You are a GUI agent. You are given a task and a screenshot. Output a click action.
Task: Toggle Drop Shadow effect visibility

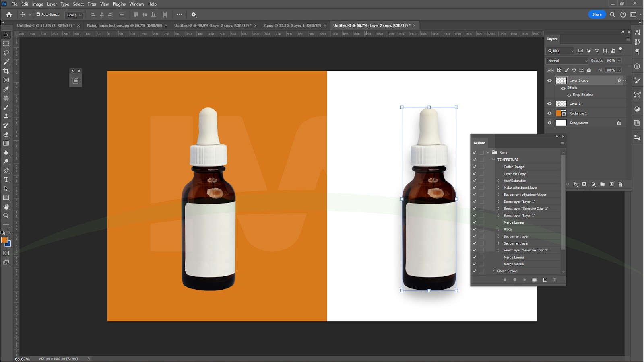pos(569,95)
